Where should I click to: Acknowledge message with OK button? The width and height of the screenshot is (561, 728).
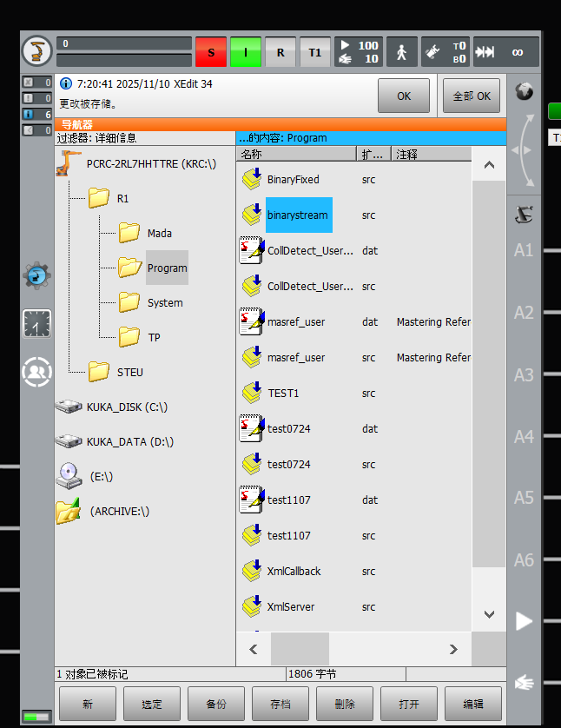[404, 96]
